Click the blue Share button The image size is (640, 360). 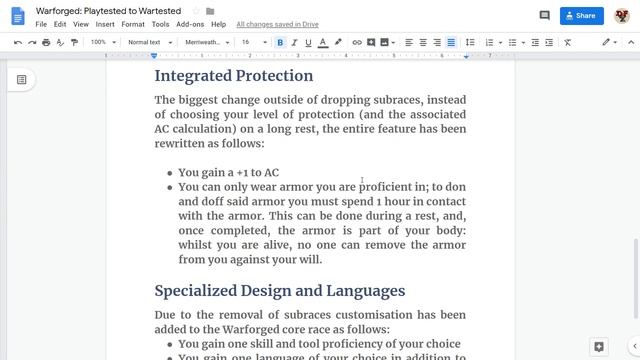pyautogui.click(x=582, y=16)
